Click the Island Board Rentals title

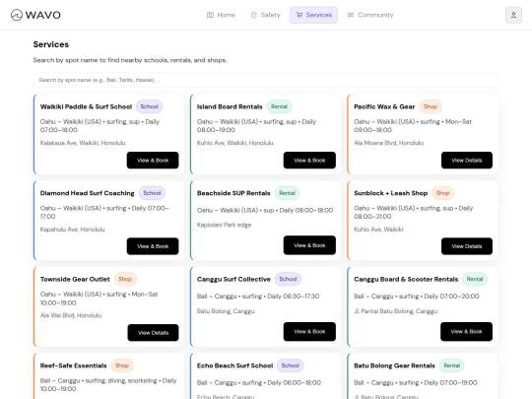point(230,106)
